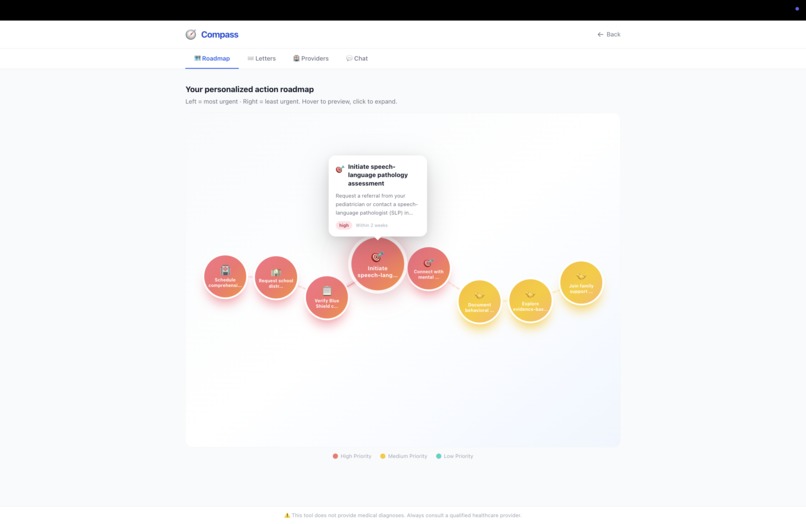This screenshot has width=806, height=524.
Task: Click the High Priority legend dot
Action: click(335, 456)
